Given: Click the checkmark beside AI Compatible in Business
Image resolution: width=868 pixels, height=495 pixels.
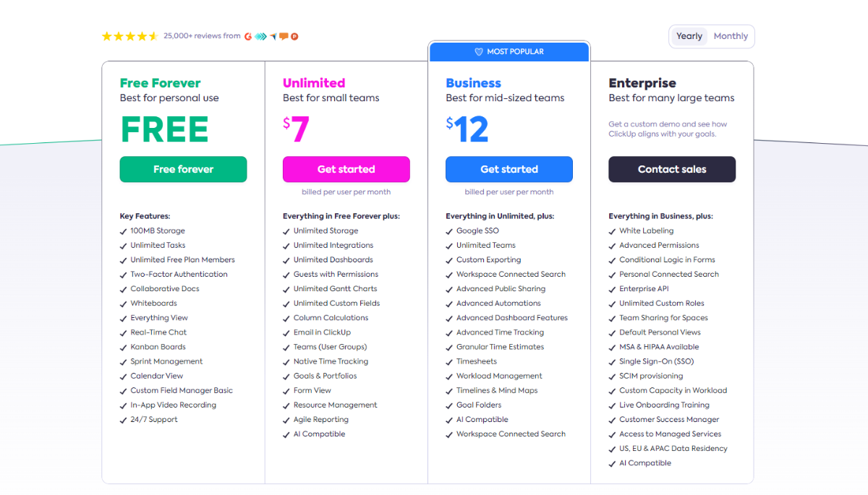Looking at the screenshot, I should point(448,419).
